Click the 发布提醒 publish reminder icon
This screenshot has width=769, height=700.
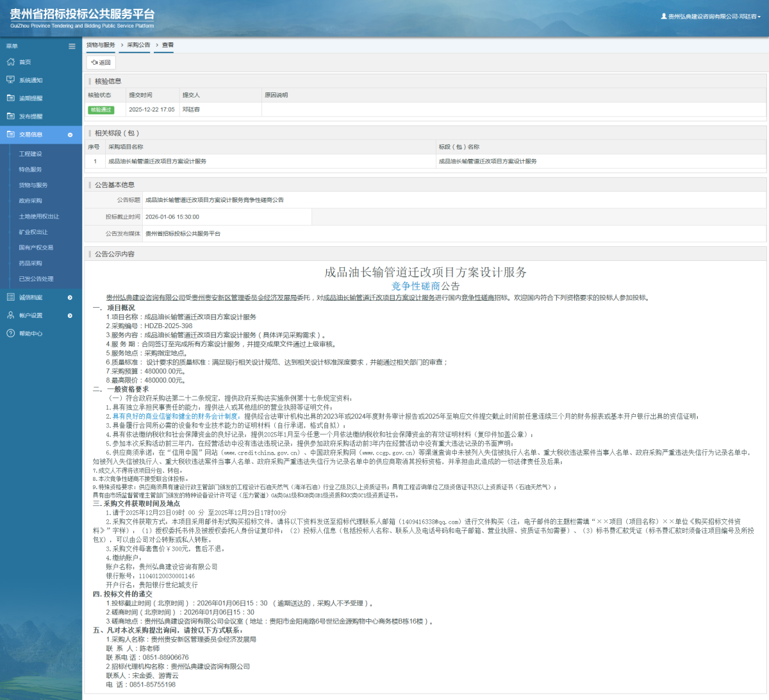pos(10,116)
